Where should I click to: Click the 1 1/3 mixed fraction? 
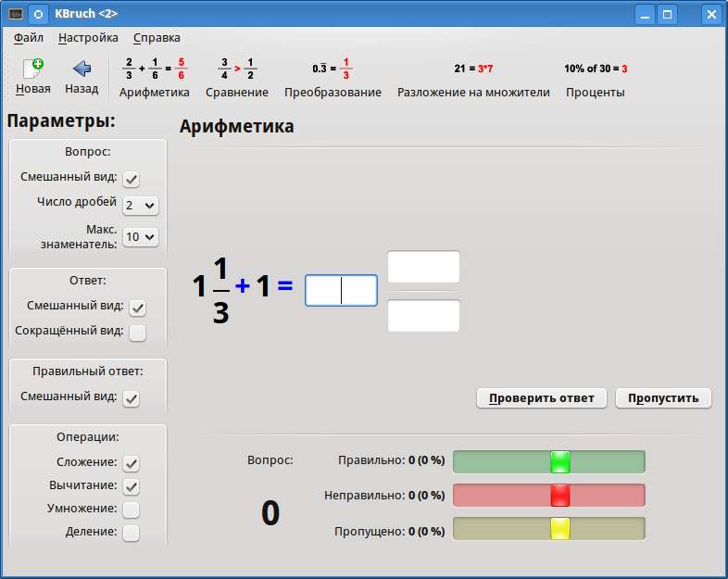coord(211,290)
